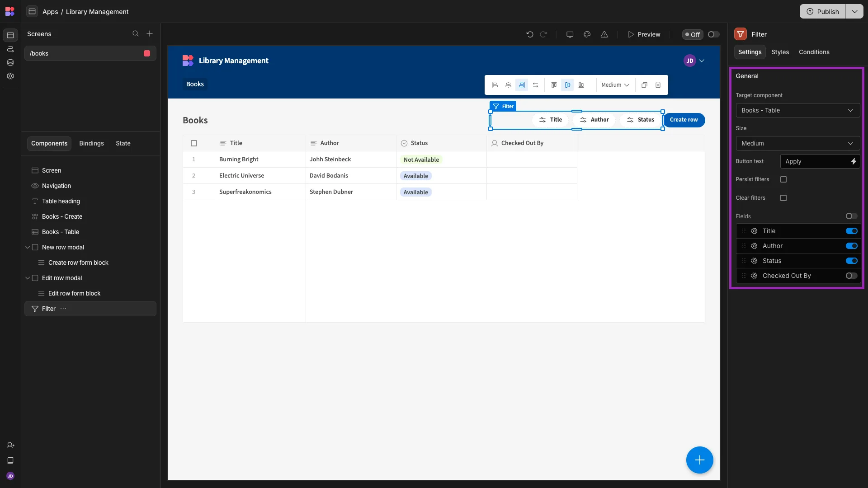Open the Settings gear in left sidebar
Screen dimensions: 868x488
pos(10,76)
